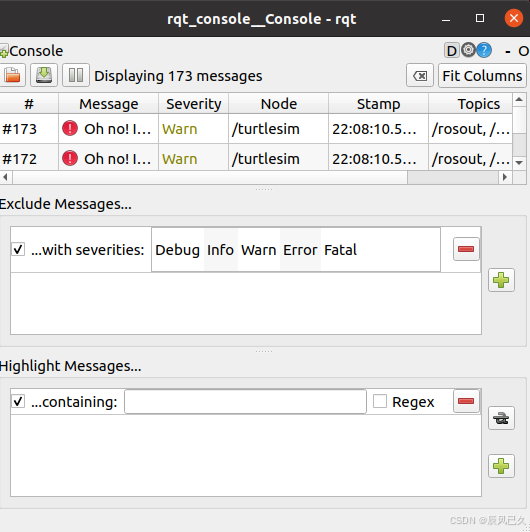Click the Warn severity cell of row #173

pos(193,129)
